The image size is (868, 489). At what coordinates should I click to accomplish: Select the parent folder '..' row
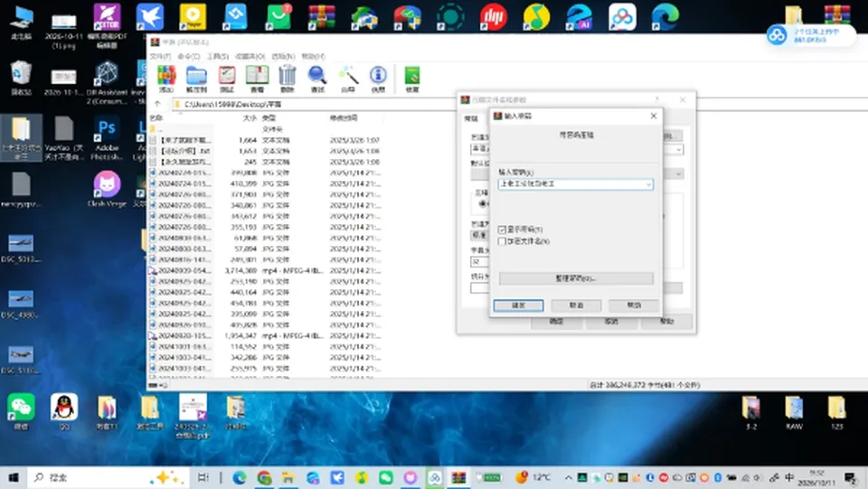[265, 129]
